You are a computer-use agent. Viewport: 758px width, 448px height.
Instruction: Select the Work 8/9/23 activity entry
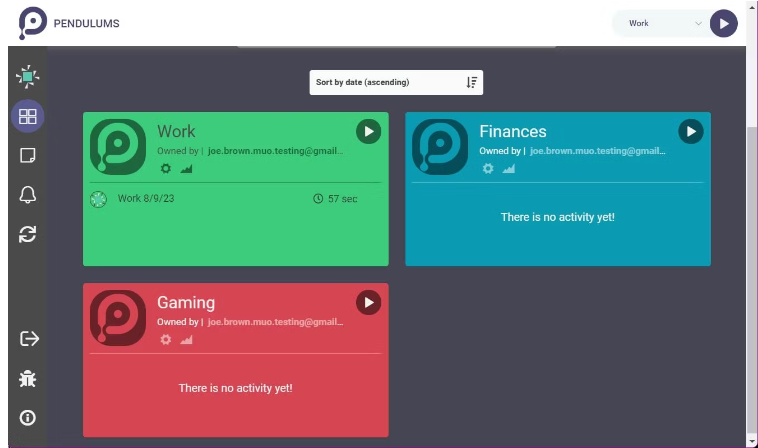coord(235,199)
